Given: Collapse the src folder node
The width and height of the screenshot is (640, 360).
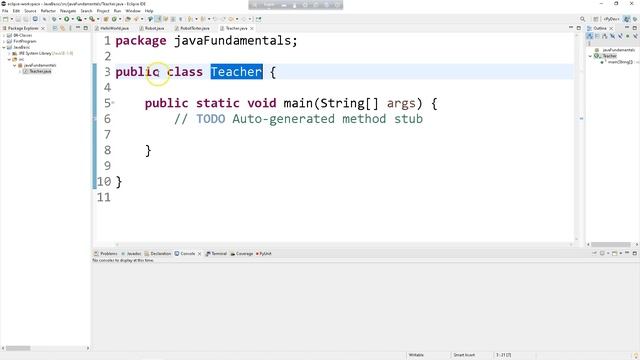Looking at the screenshot, I should tap(9, 59).
